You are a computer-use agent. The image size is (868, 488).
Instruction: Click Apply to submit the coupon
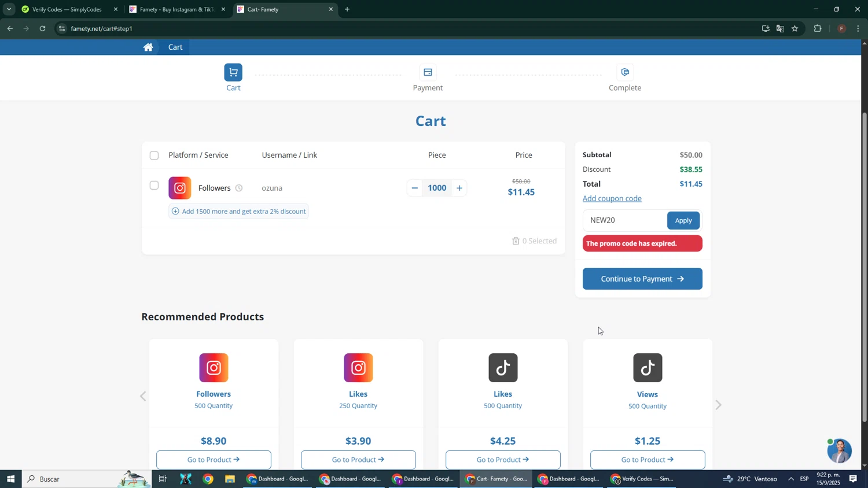(683, 220)
